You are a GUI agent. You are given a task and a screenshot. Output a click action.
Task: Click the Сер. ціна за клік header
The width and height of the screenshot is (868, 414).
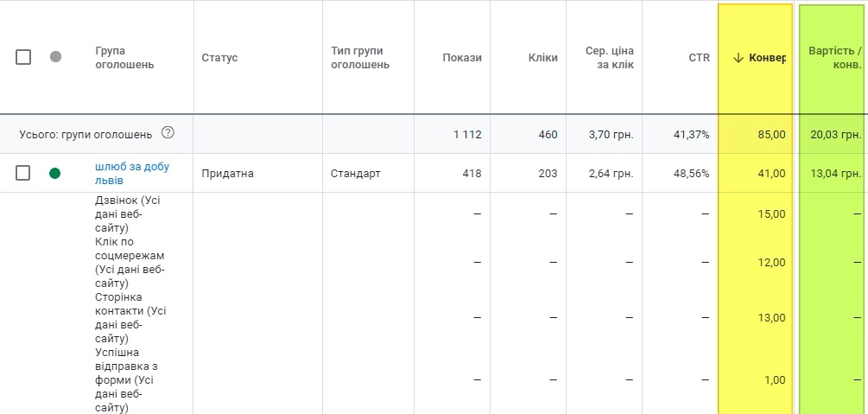[615, 58]
